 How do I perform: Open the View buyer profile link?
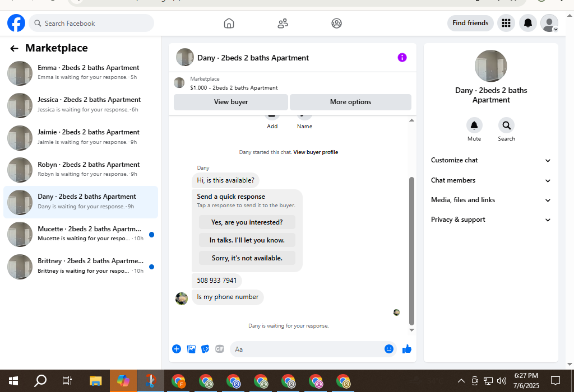[316, 152]
